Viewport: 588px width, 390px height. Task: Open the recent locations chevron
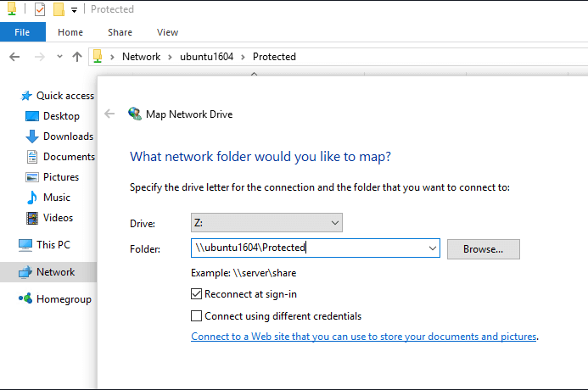(59, 57)
